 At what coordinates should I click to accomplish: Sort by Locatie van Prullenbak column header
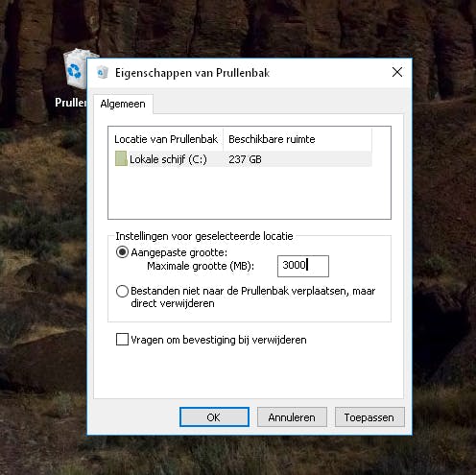click(x=166, y=139)
